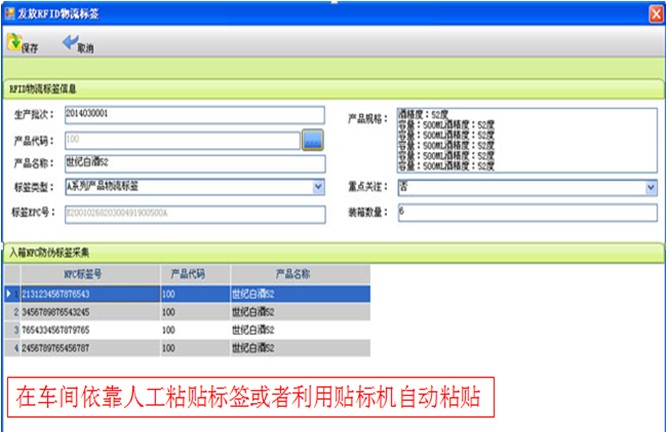Screen dimensions: 667x433
Task: Click inside the 产品规格 text area
Action: (x=526, y=141)
